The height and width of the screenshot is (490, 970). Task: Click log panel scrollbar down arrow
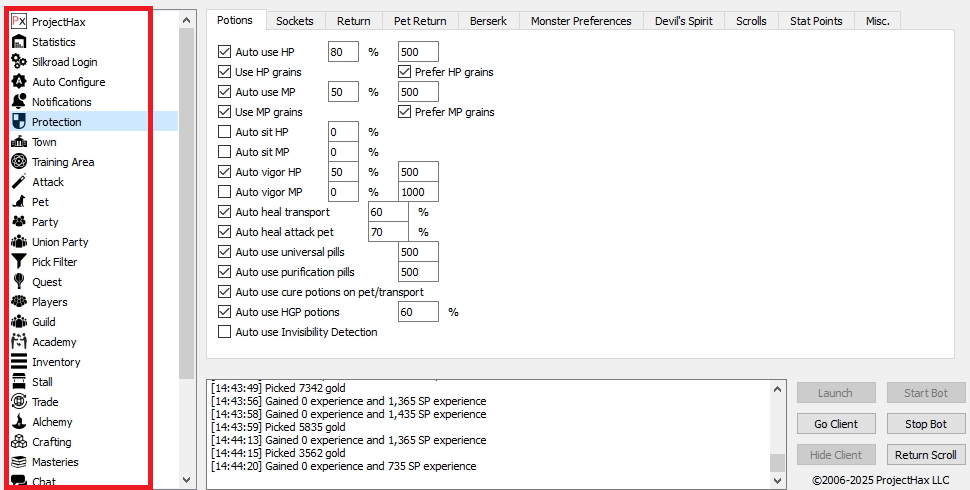(x=777, y=481)
